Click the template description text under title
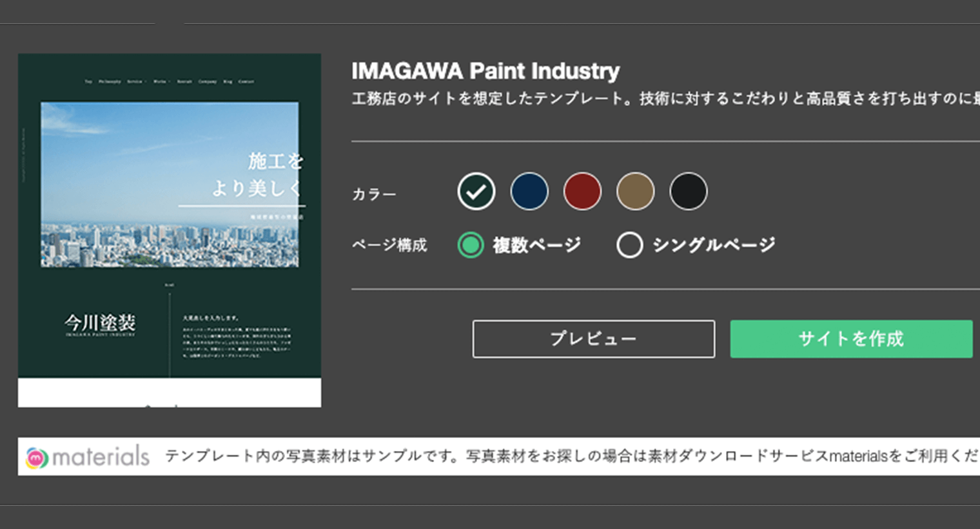 (664, 99)
